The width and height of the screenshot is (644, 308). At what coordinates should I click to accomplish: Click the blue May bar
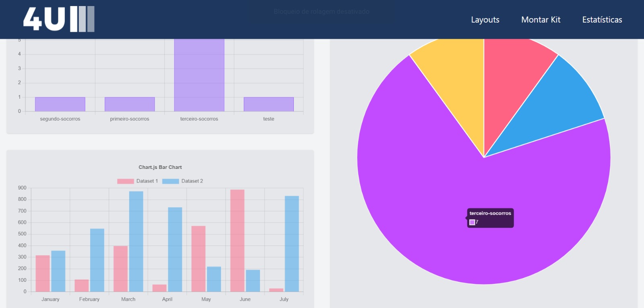[x=214, y=279]
